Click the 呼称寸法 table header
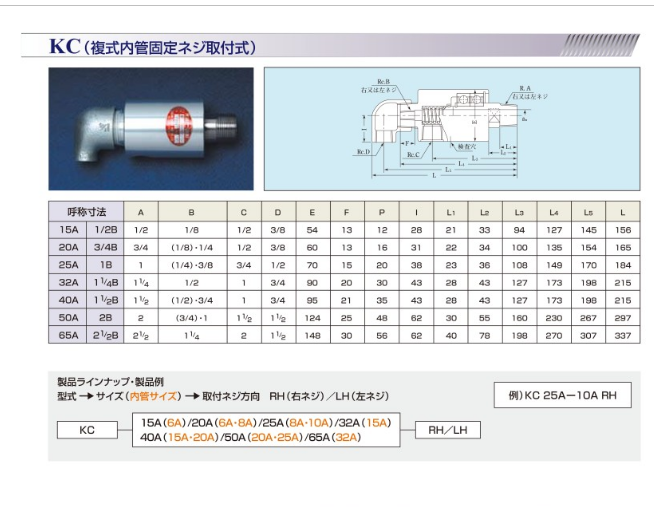This screenshot has width=654, height=507. (x=86, y=212)
